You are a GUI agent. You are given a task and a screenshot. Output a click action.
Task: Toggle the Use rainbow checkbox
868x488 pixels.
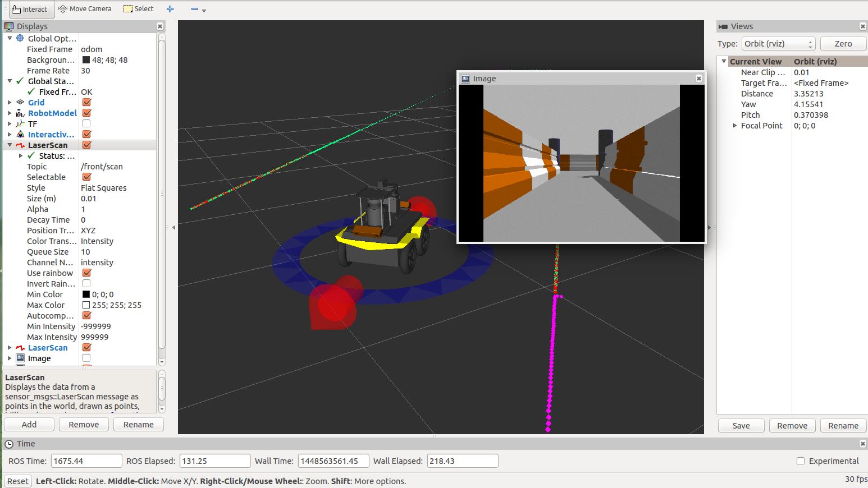pyautogui.click(x=86, y=273)
